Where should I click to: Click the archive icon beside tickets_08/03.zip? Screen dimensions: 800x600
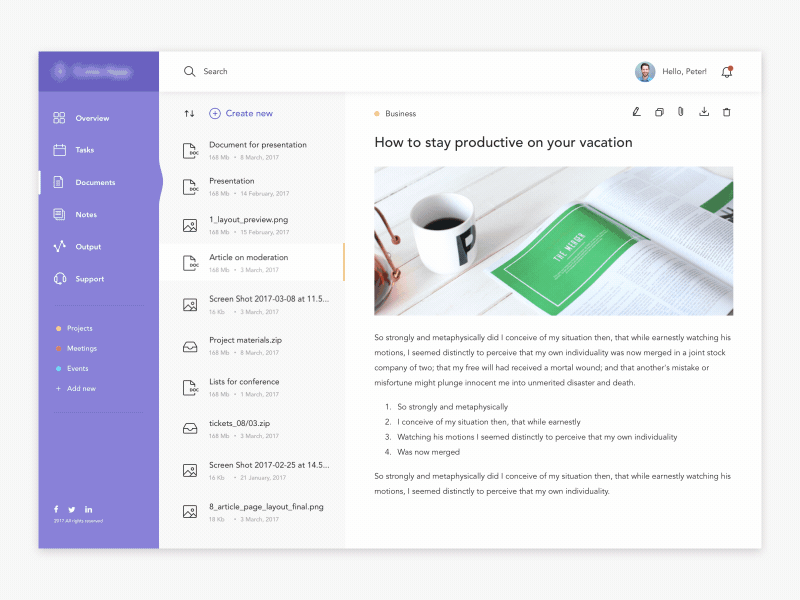[x=190, y=429]
